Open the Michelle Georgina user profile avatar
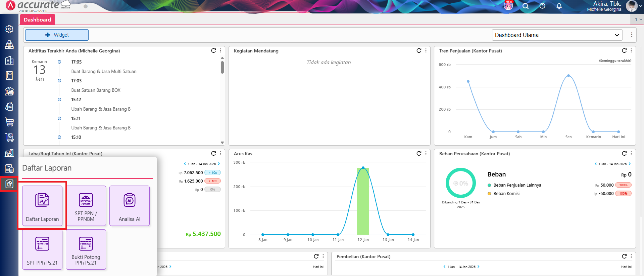Viewport: 644px width, 276px height. click(x=631, y=6)
